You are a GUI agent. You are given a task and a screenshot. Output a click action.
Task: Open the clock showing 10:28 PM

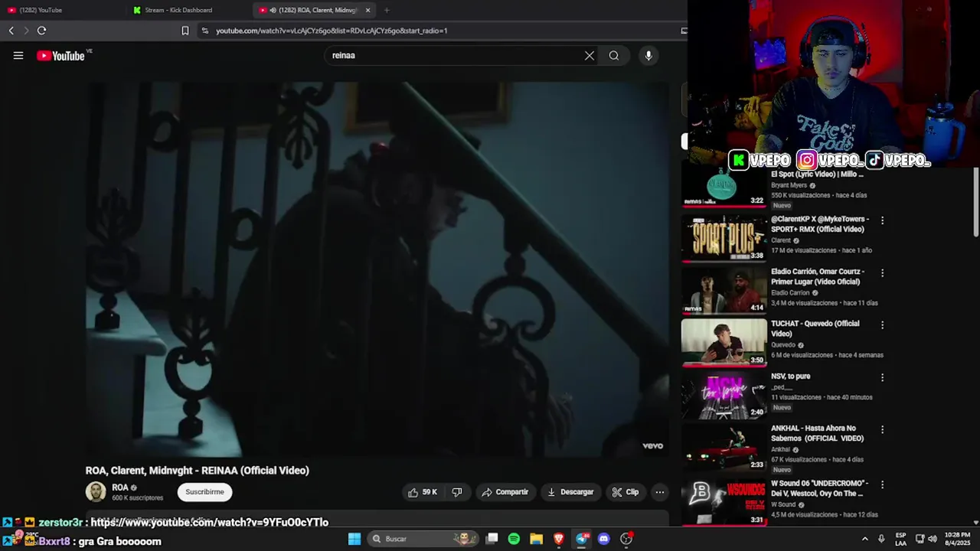click(957, 539)
